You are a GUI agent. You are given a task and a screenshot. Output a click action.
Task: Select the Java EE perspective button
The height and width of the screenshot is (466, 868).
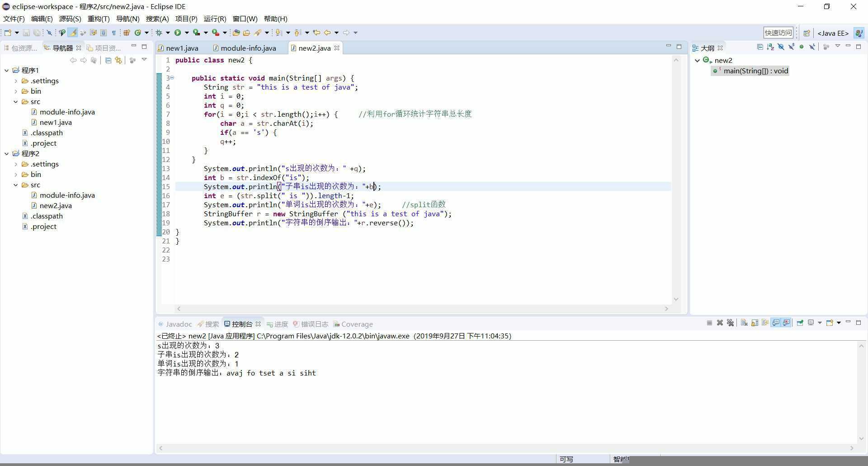coord(833,33)
